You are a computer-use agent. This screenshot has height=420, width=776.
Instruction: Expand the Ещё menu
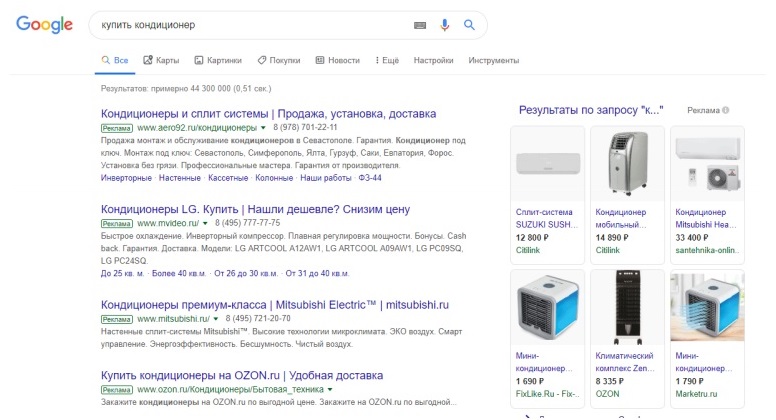387,60
